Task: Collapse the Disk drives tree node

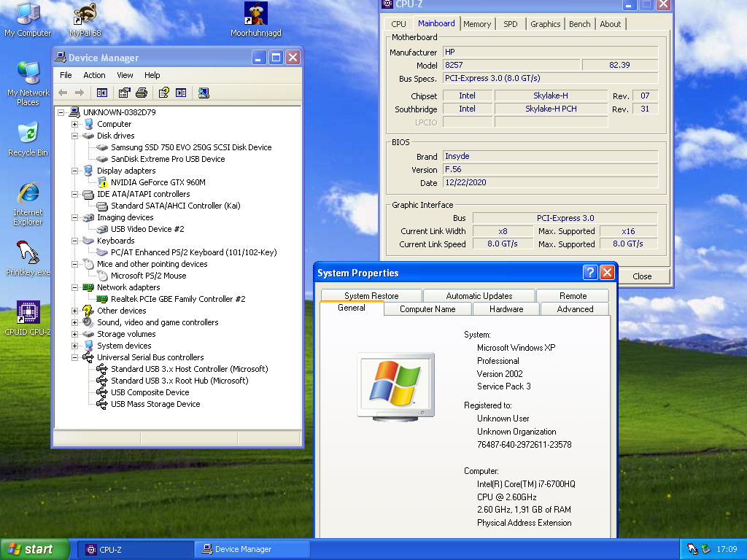Action: coord(74,136)
